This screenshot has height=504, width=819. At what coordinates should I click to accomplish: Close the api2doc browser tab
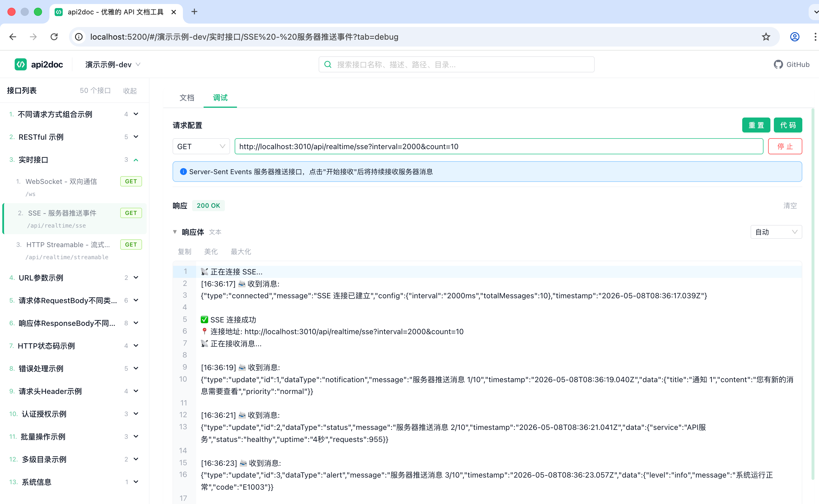[173, 12]
